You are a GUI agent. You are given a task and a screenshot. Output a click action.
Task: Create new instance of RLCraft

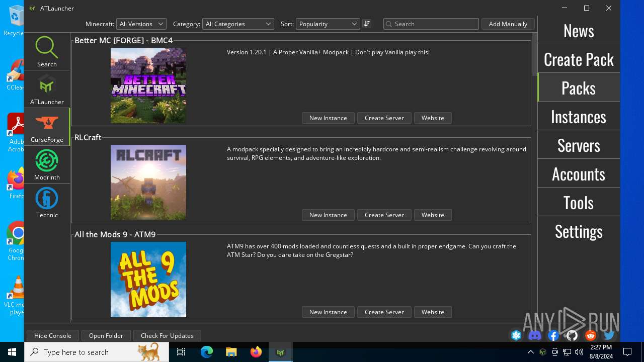(328, 215)
